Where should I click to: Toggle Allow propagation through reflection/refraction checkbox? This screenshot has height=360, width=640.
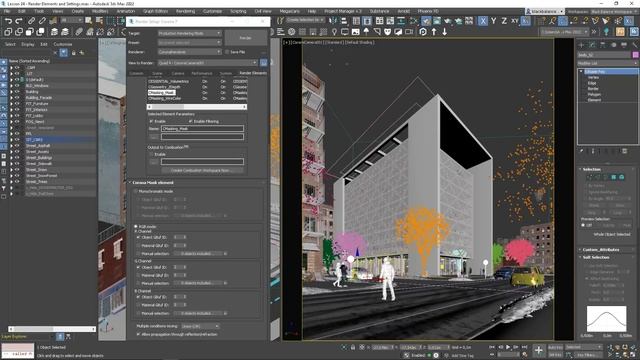139,334
